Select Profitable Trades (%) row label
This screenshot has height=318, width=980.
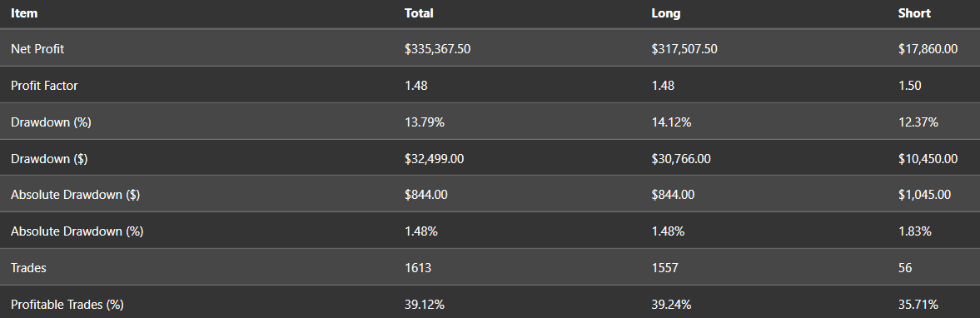[67, 304]
